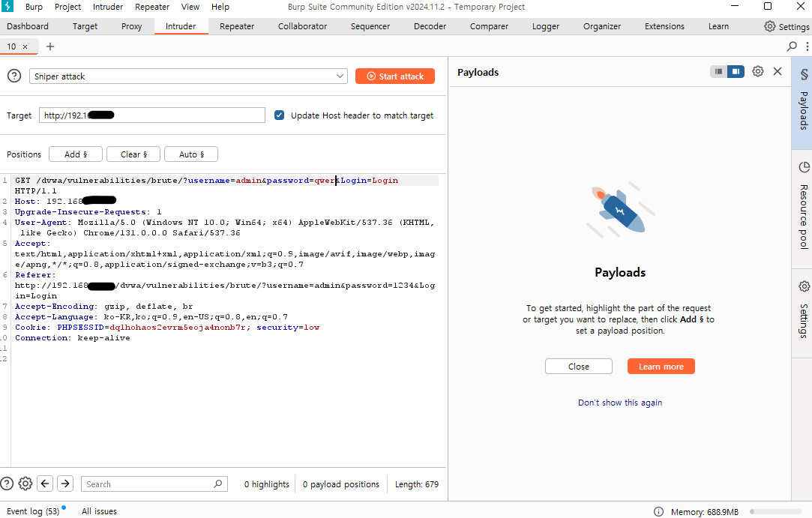Switch to the Sequencer tab

(370, 26)
